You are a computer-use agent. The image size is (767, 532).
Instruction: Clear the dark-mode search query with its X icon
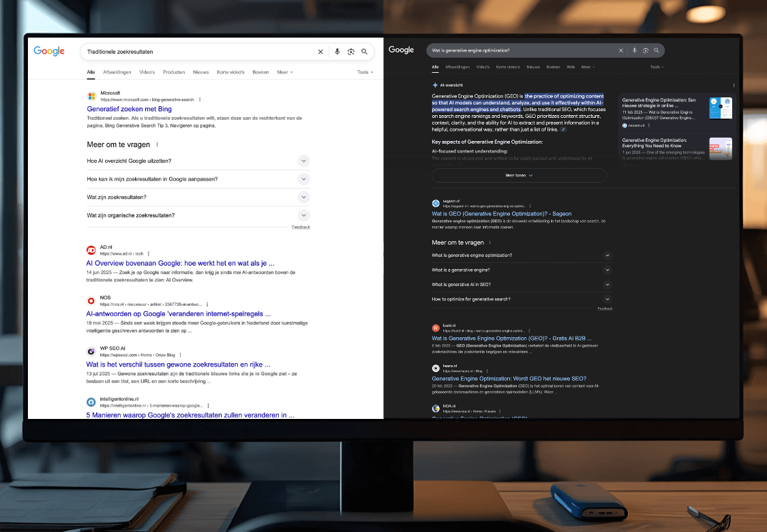pyautogui.click(x=620, y=50)
